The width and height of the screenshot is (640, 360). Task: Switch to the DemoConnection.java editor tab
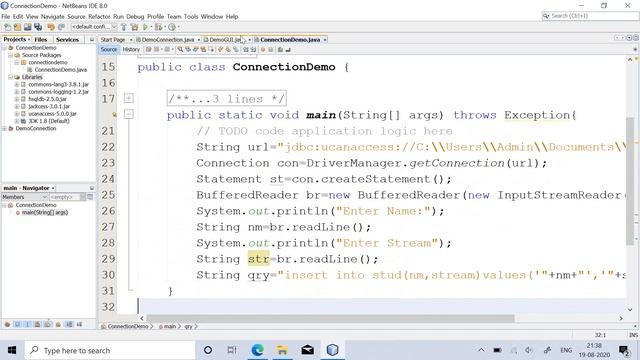click(x=168, y=40)
